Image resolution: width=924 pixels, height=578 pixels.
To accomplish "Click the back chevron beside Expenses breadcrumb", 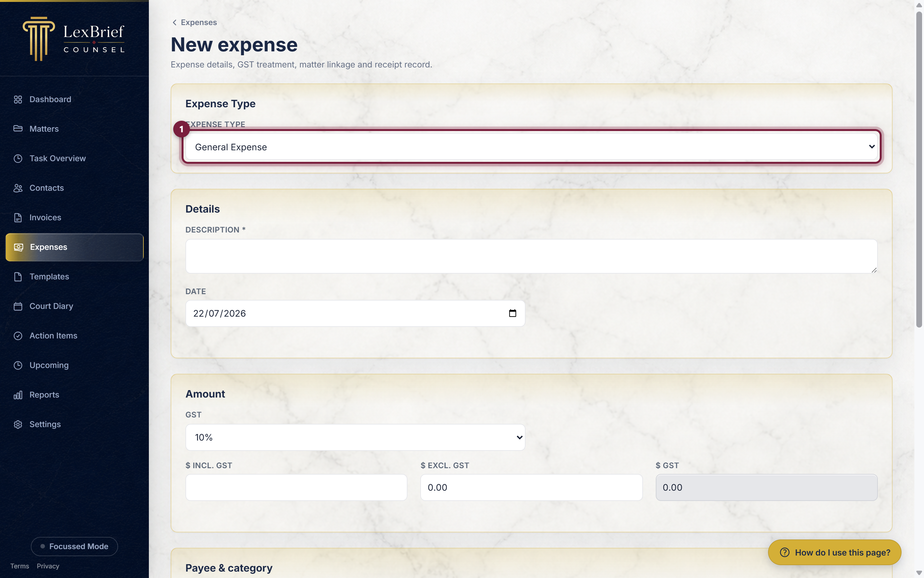I will pos(175,22).
